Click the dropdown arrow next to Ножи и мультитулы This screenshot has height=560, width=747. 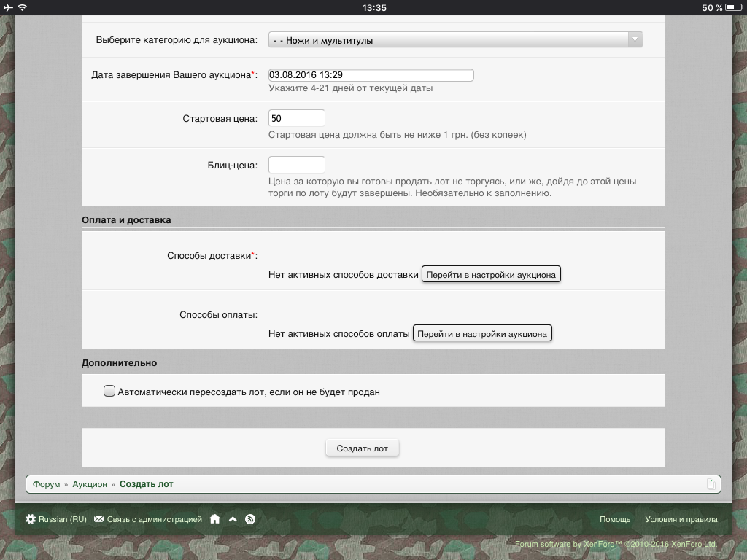[x=635, y=40]
